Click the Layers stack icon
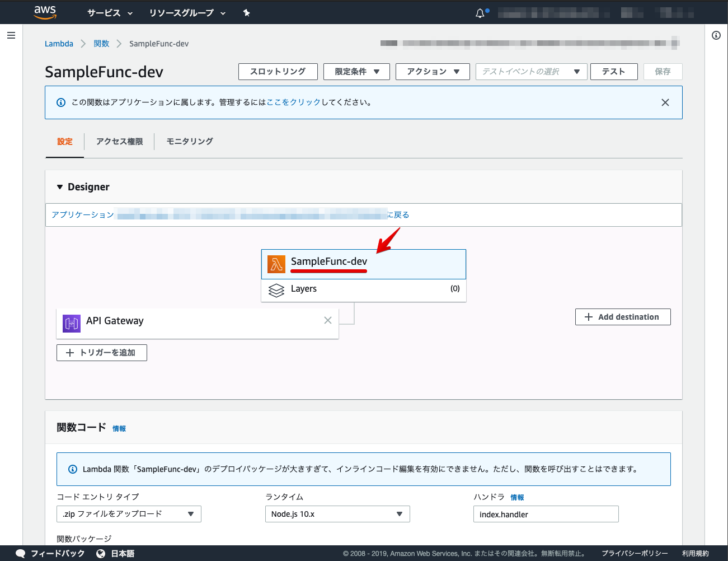The image size is (728, 561). (276, 290)
